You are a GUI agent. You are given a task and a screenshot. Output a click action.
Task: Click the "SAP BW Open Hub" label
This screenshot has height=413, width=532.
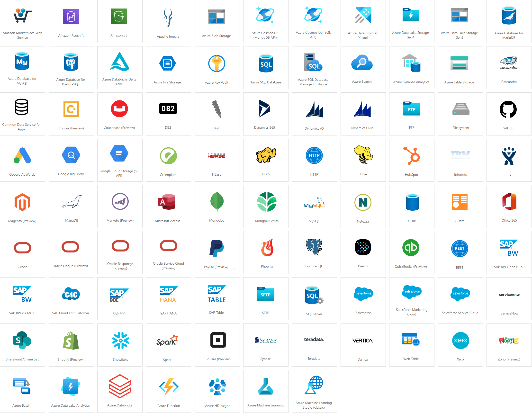508,267
